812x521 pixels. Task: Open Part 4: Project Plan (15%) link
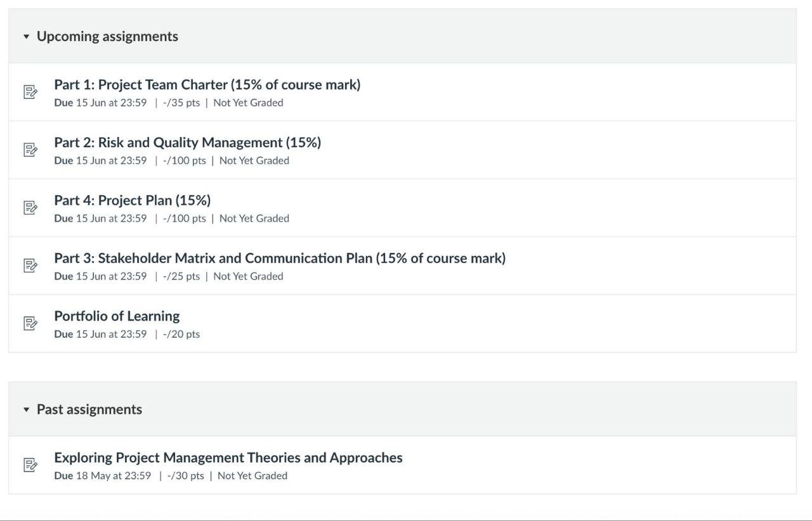[133, 200]
